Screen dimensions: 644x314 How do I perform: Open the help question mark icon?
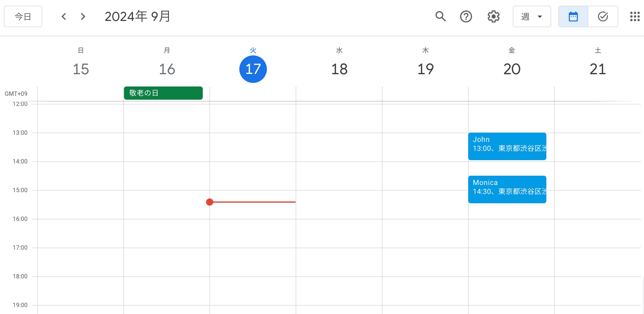click(466, 16)
